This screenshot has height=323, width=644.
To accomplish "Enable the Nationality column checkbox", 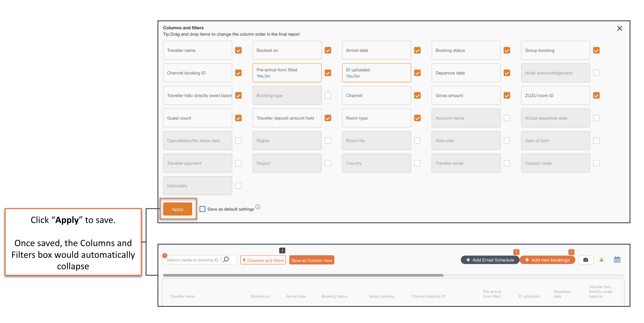I will point(238,186).
